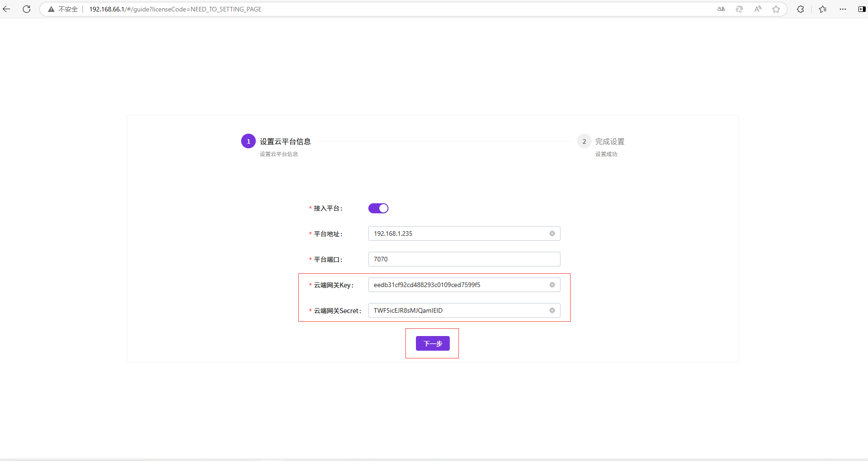The height and width of the screenshot is (461, 868).
Task: Reload the page with refresh icon
Action: [27, 9]
